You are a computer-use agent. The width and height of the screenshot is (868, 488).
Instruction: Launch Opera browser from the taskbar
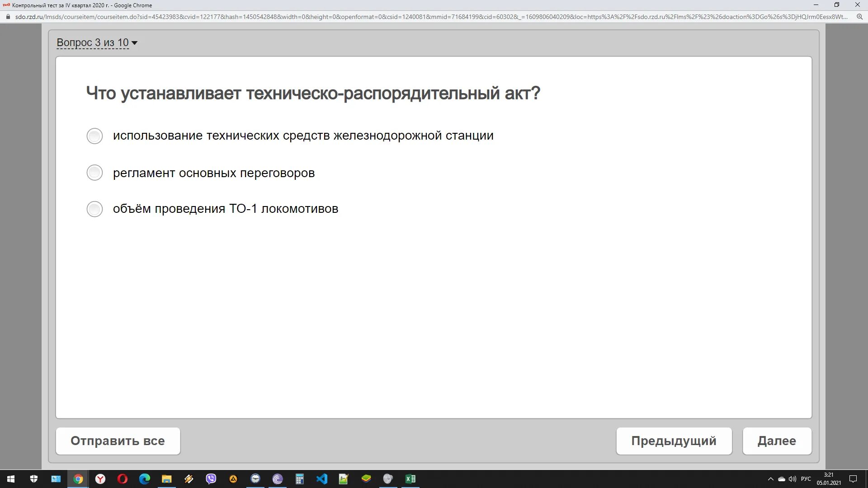point(123,479)
